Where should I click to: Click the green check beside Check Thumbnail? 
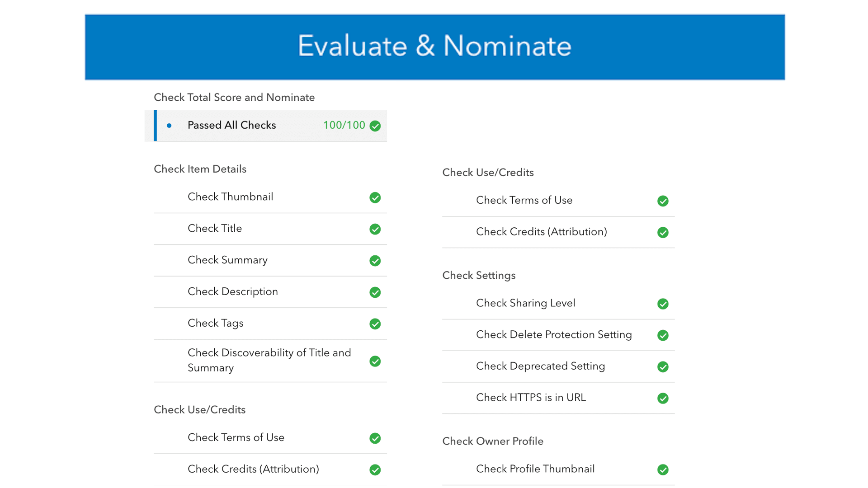pyautogui.click(x=375, y=197)
